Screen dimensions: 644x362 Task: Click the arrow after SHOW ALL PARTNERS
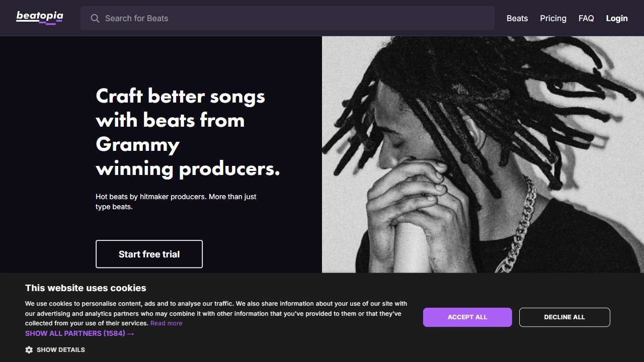point(130,333)
